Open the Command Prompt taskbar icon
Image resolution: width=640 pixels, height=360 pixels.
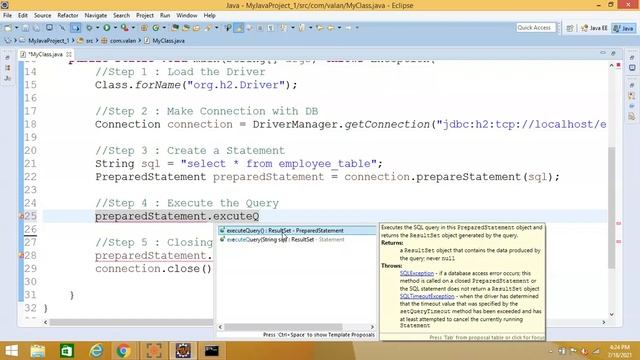tap(211, 351)
